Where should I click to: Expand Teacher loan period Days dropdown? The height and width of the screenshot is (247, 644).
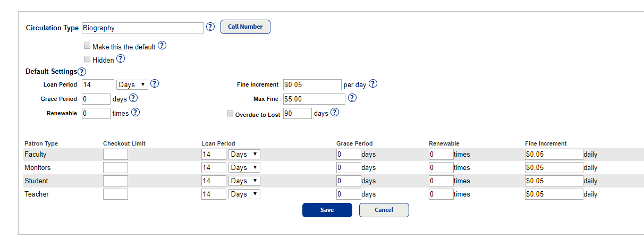click(x=244, y=194)
